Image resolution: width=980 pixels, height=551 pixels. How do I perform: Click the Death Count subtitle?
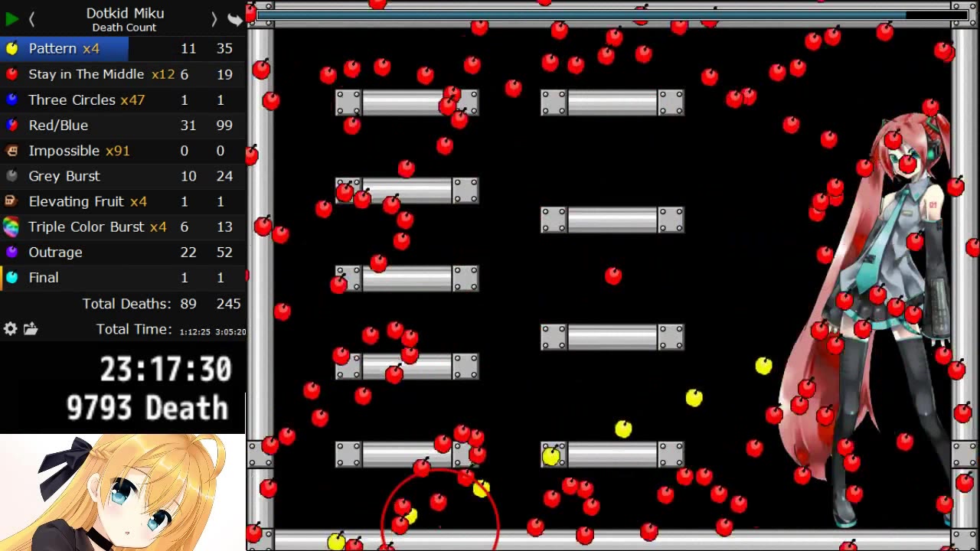(124, 28)
